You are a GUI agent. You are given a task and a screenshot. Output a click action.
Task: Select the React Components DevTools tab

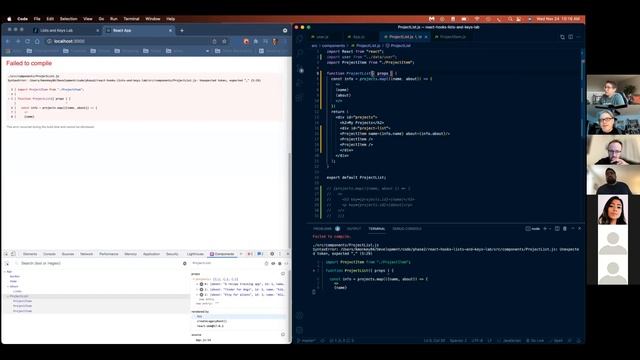tap(222, 254)
